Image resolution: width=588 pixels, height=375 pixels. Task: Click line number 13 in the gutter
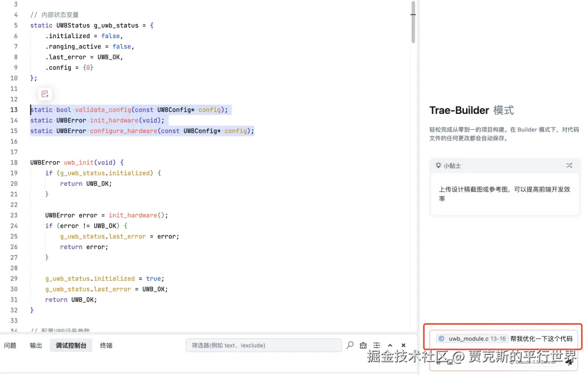click(x=14, y=110)
